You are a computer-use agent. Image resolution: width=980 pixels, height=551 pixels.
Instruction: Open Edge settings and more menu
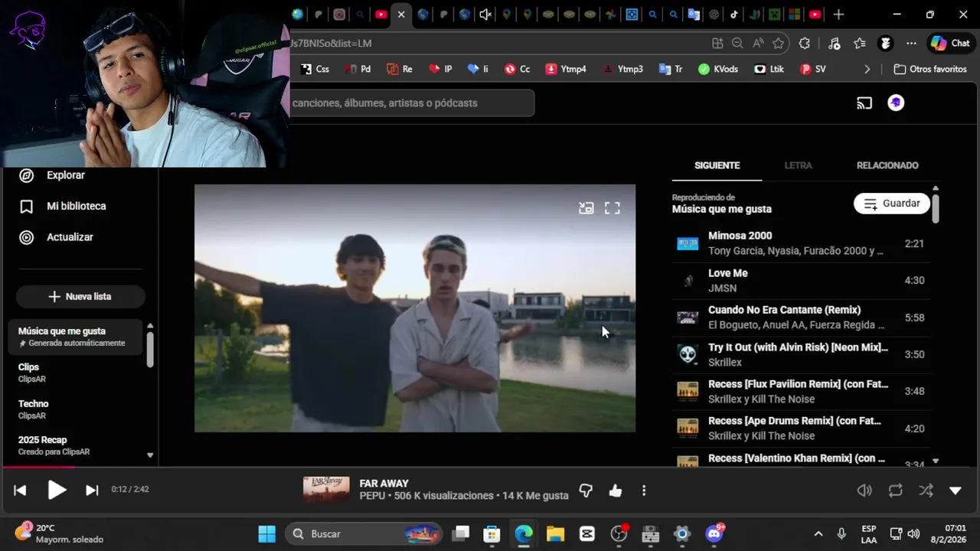[x=911, y=44]
